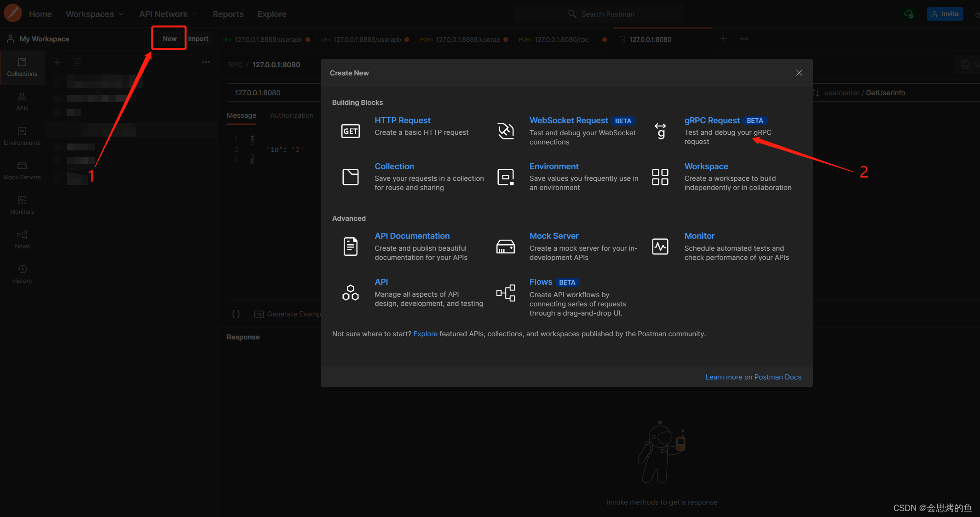Click the API hexagons icon
Viewport: 980px width, 517px height.
350,293
